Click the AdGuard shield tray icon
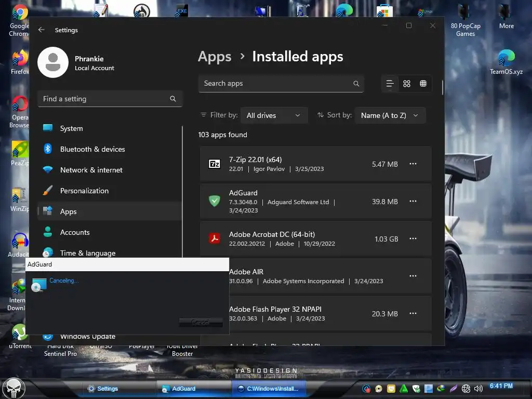The height and width of the screenshot is (399, 532). 416,389
